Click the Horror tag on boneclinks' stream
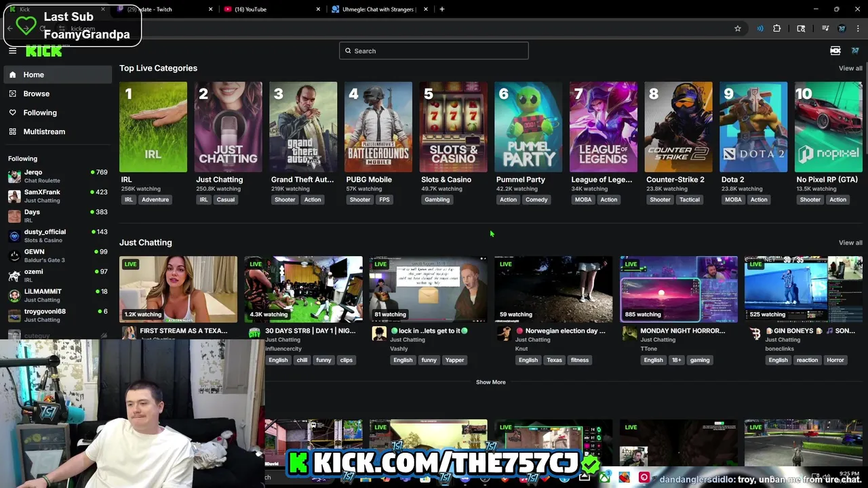 (835, 360)
